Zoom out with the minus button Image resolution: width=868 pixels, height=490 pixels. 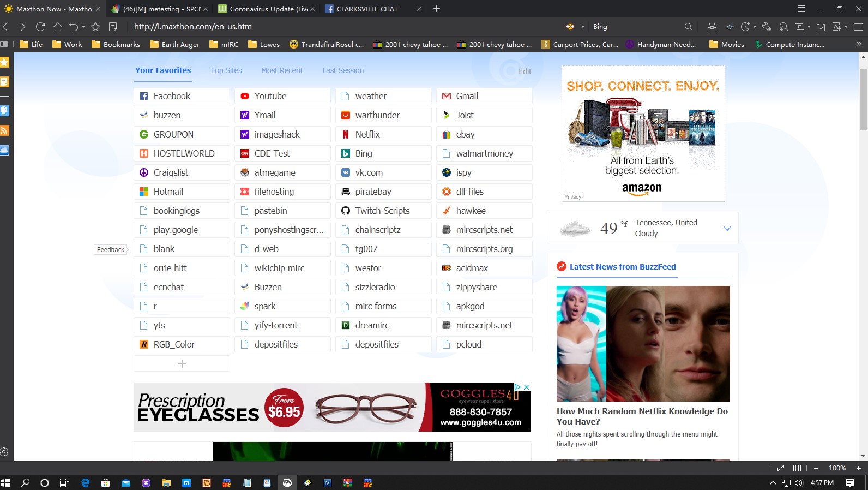[x=816, y=468]
